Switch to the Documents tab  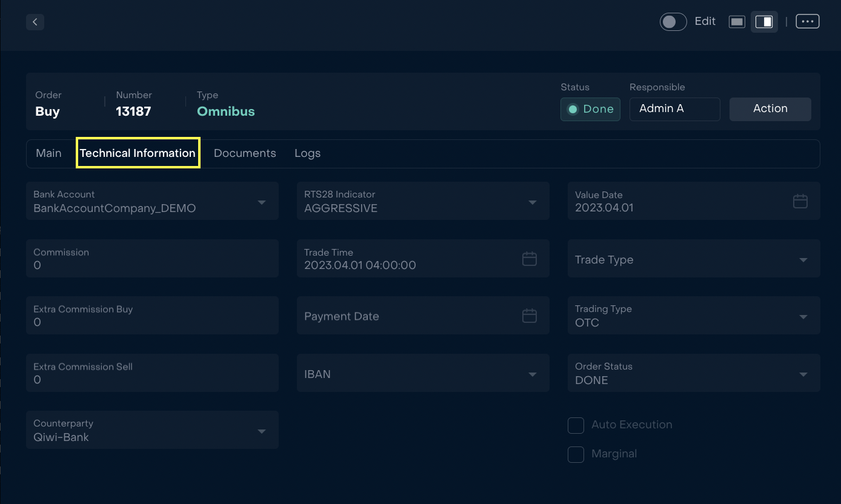245,153
